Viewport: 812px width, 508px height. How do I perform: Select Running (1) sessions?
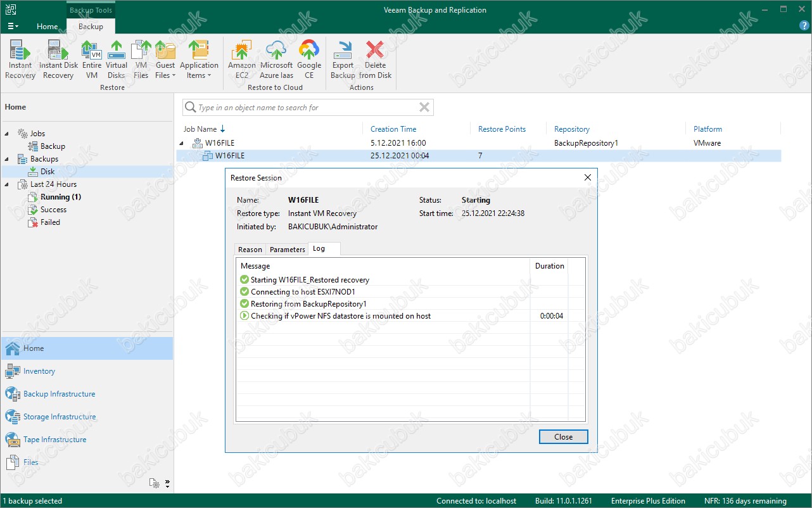(61, 197)
